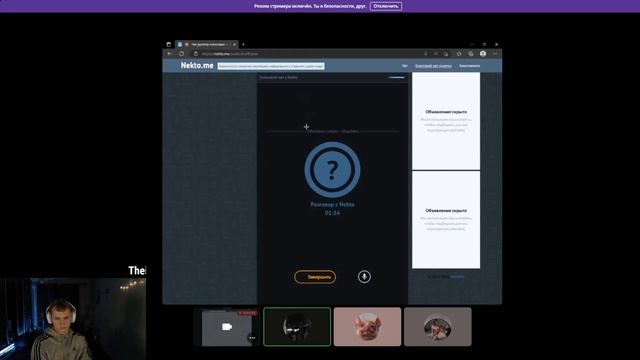The height and width of the screenshot is (360, 640).
Task: Open the rightmost header navigation link
Action: [x=469, y=66]
